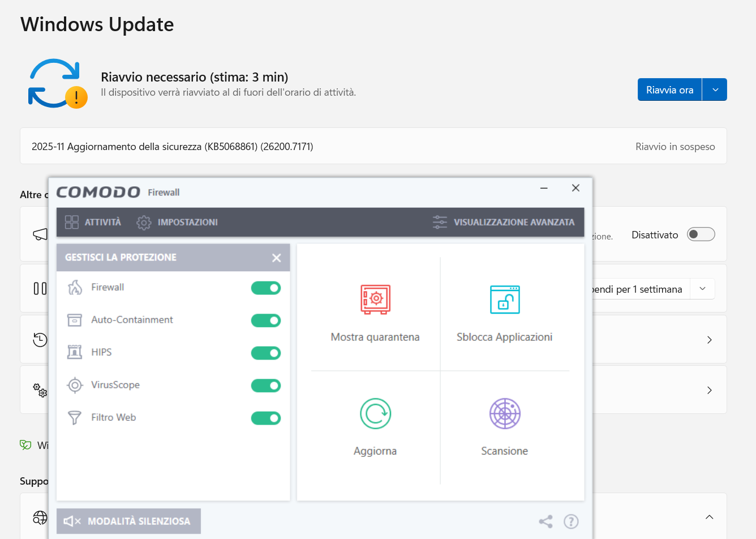Launch the Aggiorna update icon
The height and width of the screenshot is (539, 756).
coord(375,413)
